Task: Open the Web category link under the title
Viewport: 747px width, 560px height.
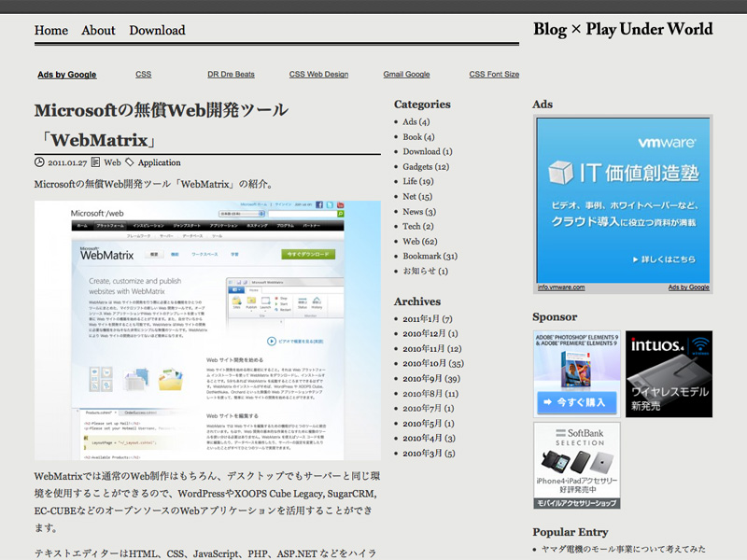Action: [x=112, y=162]
